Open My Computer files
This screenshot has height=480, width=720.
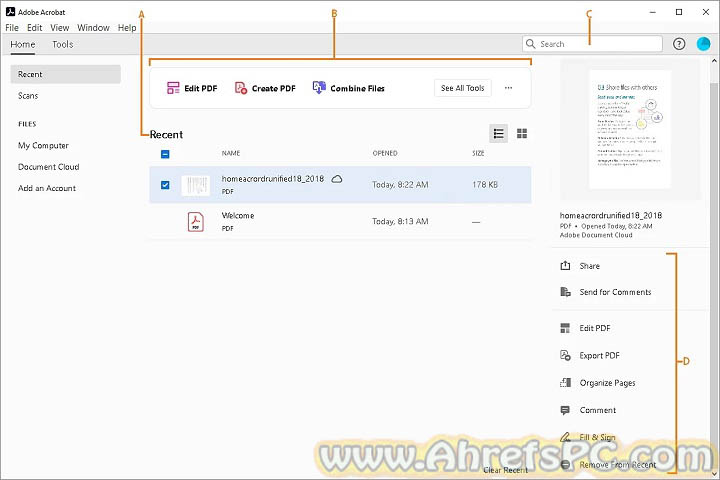(43, 146)
